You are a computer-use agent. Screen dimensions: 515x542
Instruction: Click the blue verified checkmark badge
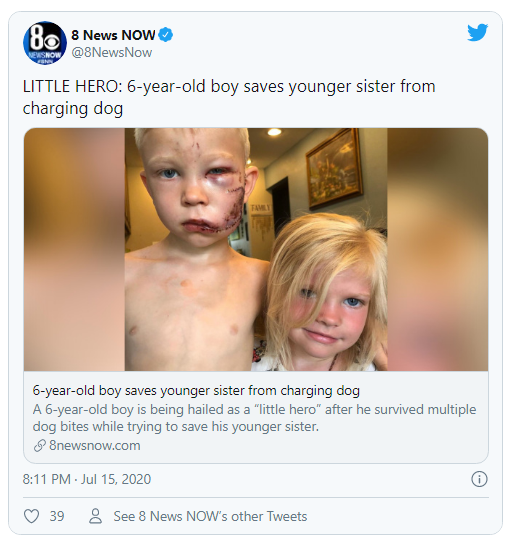[x=166, y=35]
